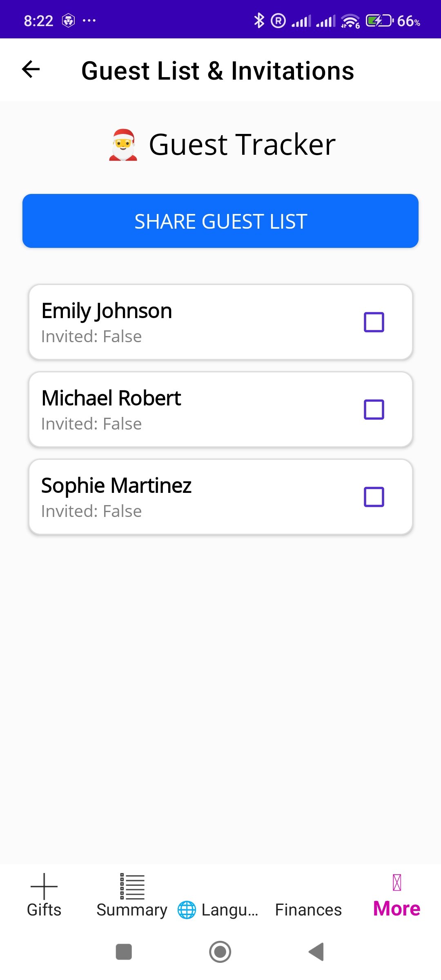Open the Finances tab
The width and height of the screenshot is (441, 980).
(x=308, y=910)
